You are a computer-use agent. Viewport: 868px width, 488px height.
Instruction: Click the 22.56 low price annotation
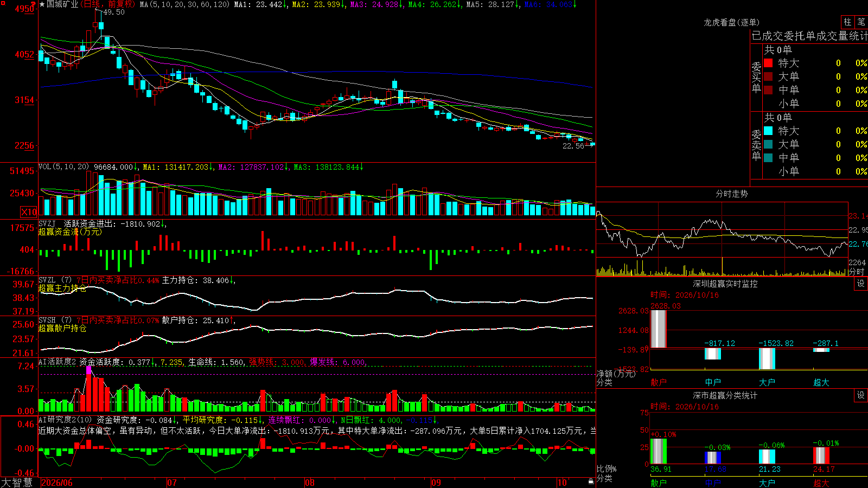573,146
